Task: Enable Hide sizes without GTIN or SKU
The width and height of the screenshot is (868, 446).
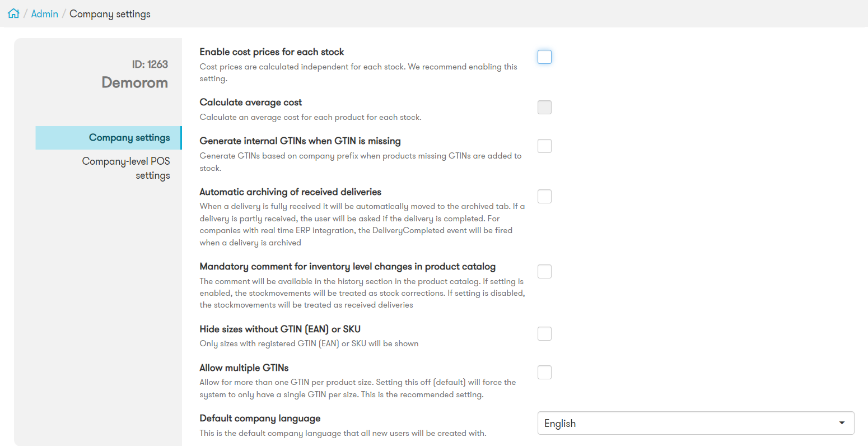Action: [544, 333]
